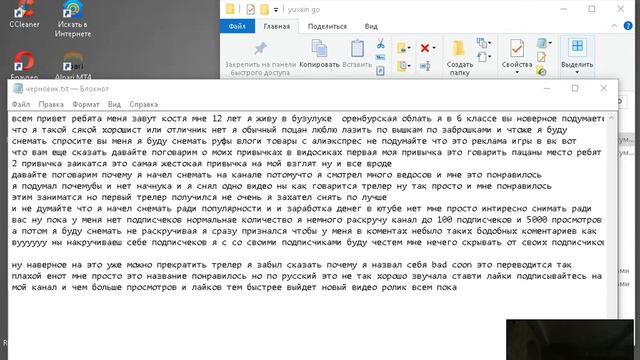Open Explorer help question mark icon

628,26
